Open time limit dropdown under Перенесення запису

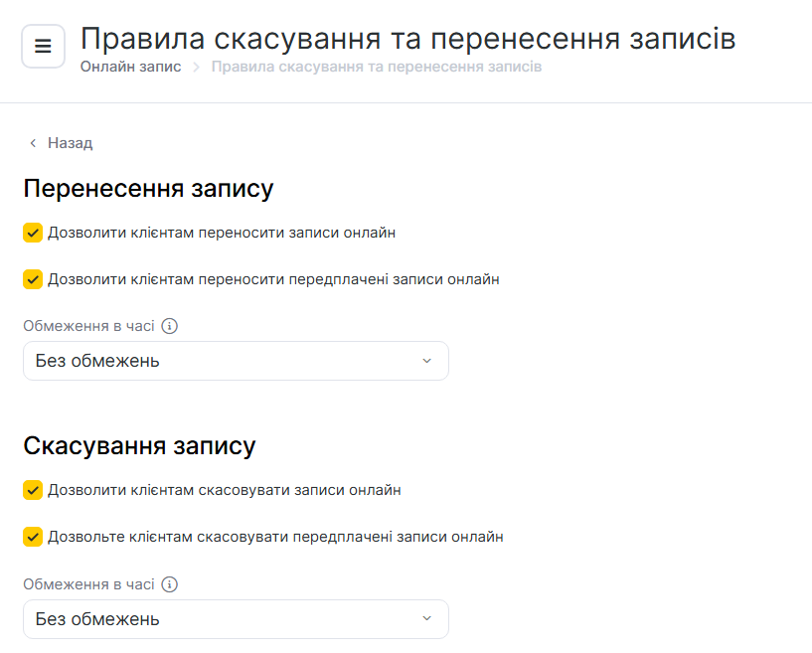tap(236, 361)
